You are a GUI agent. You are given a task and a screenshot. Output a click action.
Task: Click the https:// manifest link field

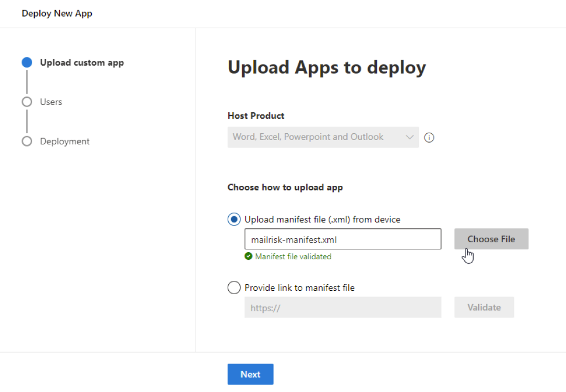point(343,307)
